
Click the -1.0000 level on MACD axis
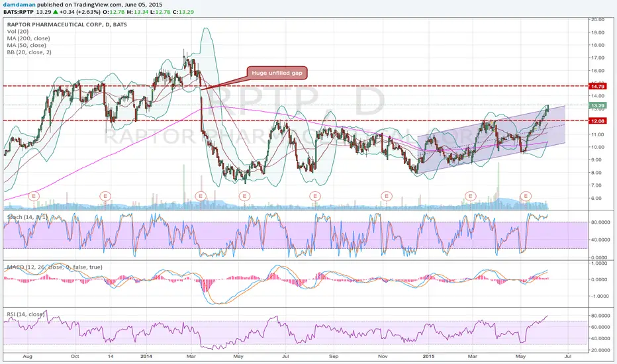click(x=598, y=296)
